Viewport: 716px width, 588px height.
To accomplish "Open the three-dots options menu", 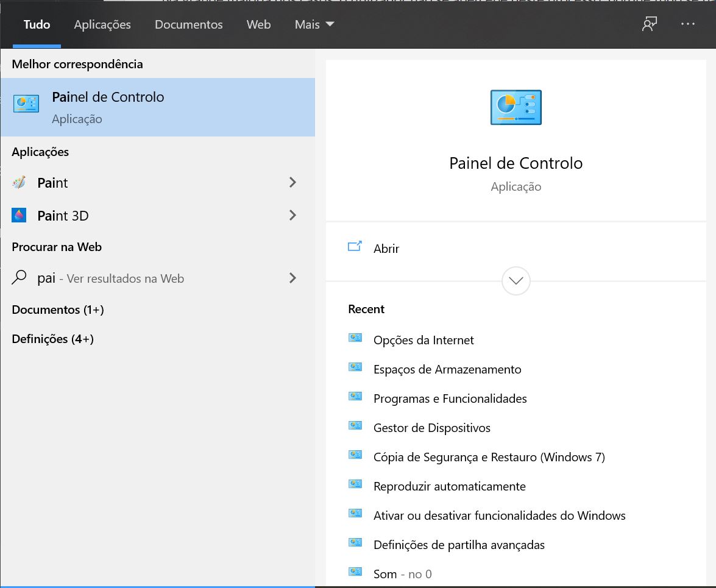I will pos(687,24).
